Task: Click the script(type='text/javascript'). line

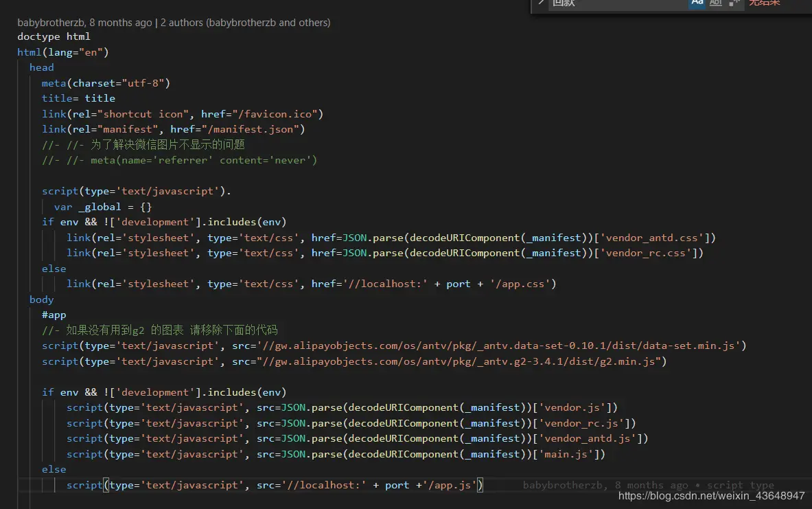Action: click(x=137, y=191)
